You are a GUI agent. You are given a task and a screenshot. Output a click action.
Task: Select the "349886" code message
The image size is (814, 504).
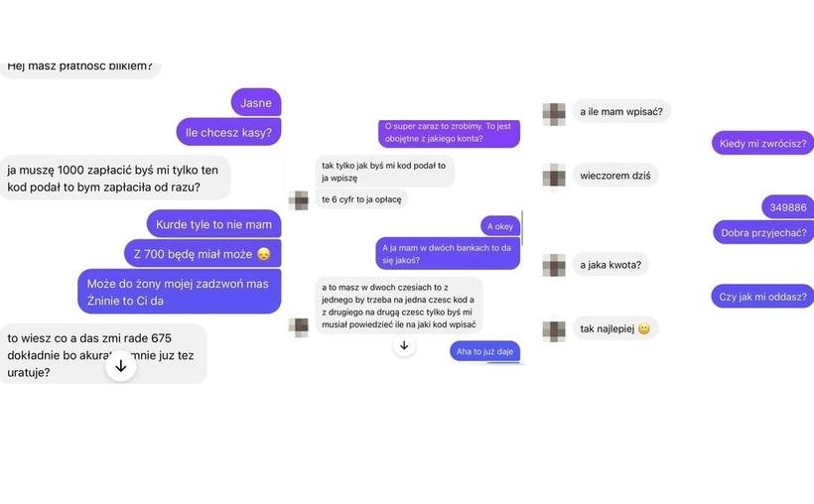tap(787, 207)
